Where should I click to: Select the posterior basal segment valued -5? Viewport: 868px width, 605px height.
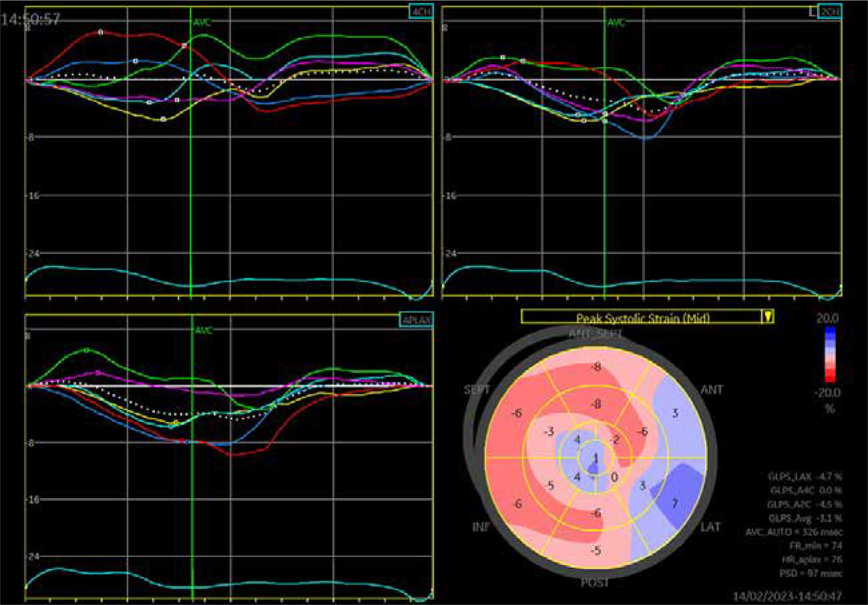pos(595,551)
